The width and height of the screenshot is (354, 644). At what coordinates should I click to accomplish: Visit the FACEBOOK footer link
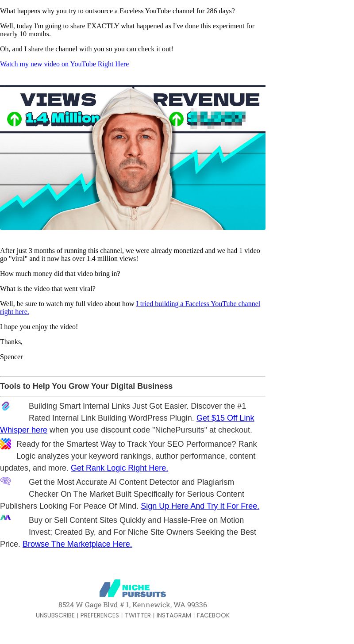coord(213,615)
